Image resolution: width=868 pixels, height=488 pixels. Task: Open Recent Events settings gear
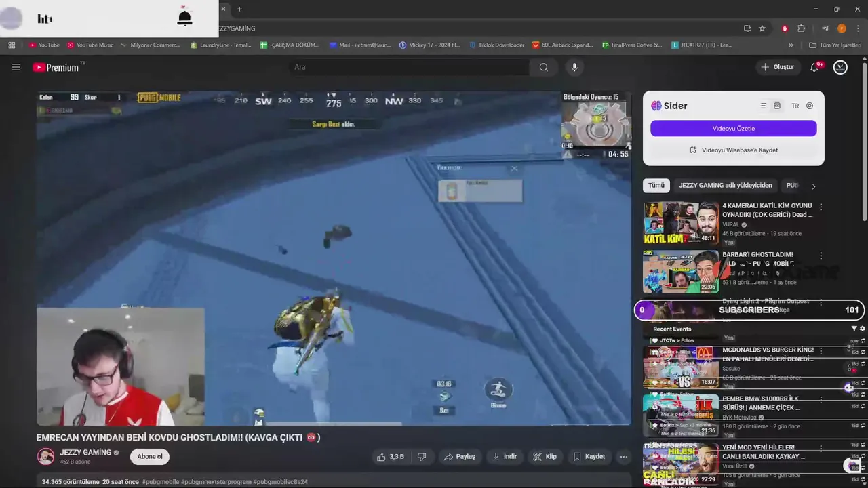point(863,329)
